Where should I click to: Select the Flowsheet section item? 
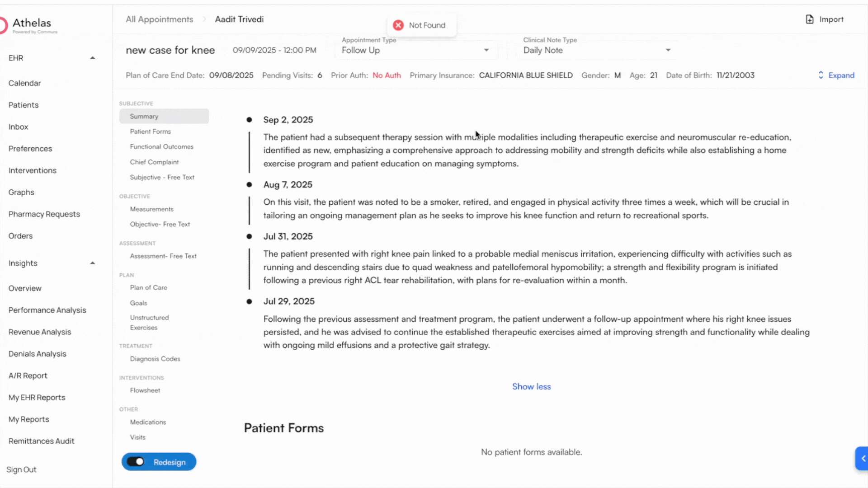[x=145, y=390]
